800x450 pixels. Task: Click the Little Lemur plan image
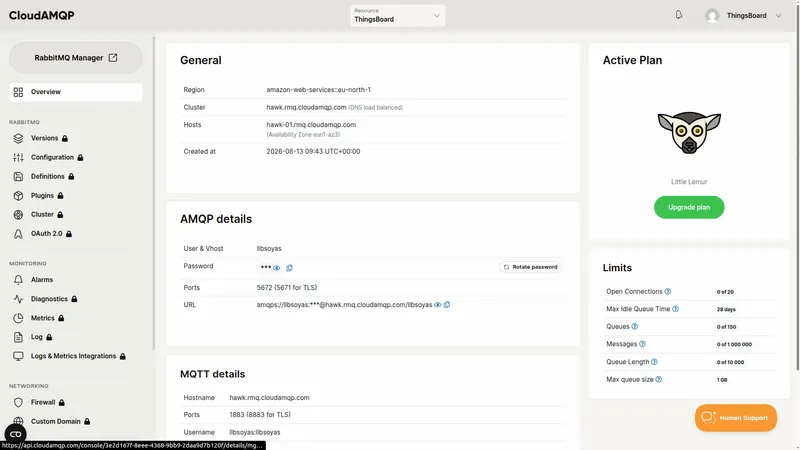pyautogui.click(x=689, y=133)
